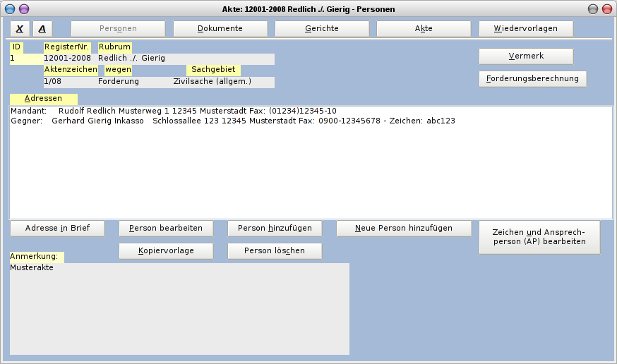
Task: Open the Dokumente tab
Action: pyautogui.click(x=220, y=29)
